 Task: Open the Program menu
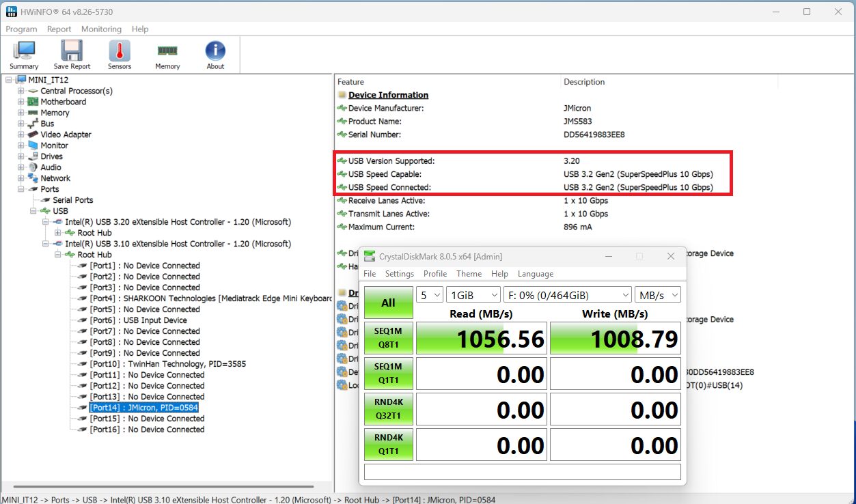[x=21, y=29]
